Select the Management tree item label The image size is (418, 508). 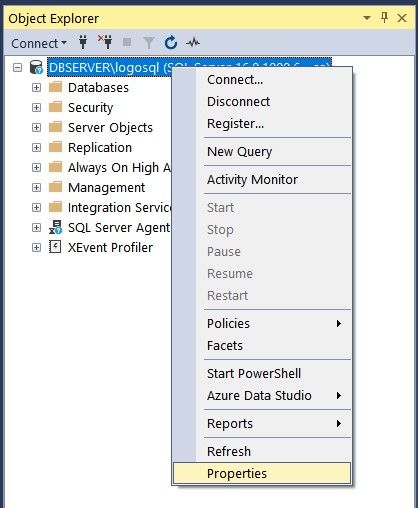(107, 188)
